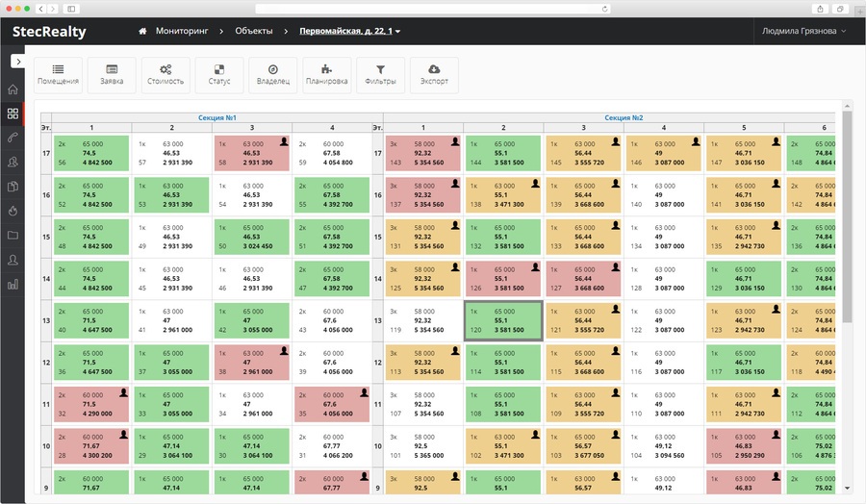Click the StecRealty logo
Image resolution: width=866 pixels, height=504 pixels.
click(x=49, y=32)
